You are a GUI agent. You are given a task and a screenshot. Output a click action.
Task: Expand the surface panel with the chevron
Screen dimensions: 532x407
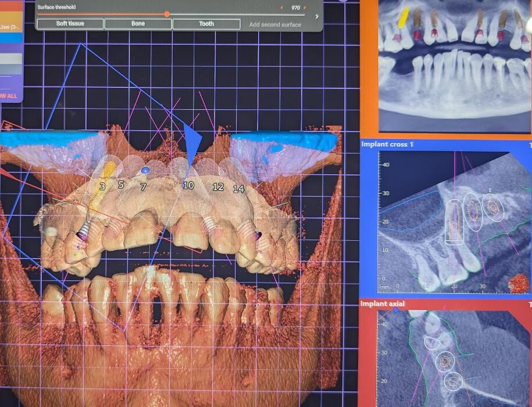(317, 16)
